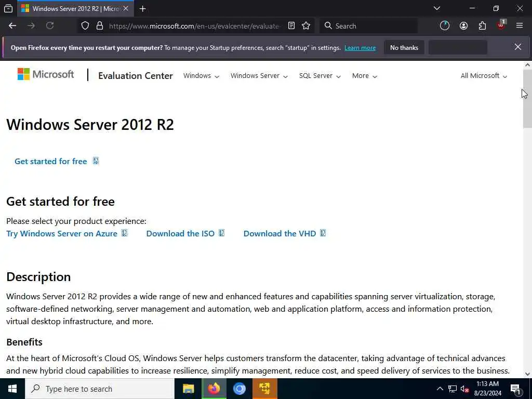Click Download the VHD link
The width and height of the screenshot is (532, 399).
(284, 233)
